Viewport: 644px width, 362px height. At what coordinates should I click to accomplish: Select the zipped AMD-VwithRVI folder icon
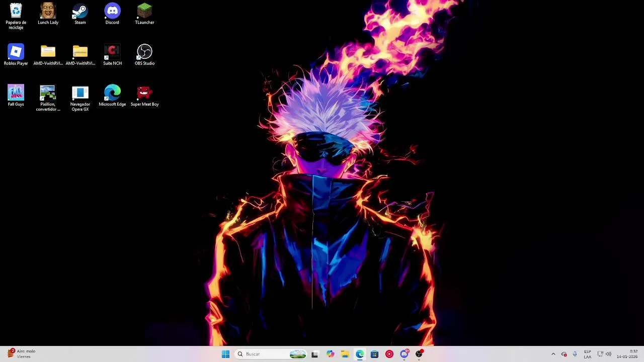coord(80,55)
